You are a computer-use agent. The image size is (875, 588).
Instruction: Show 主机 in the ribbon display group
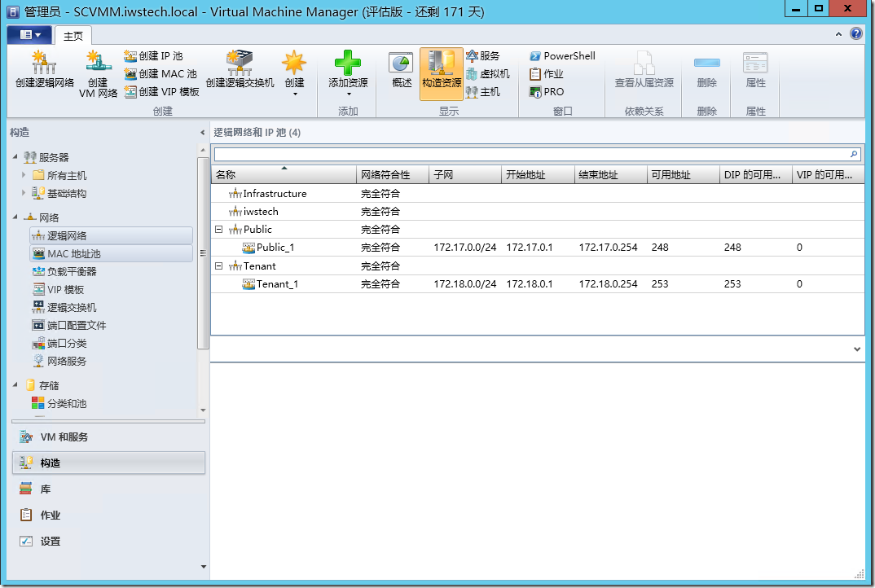tap(483, 91)
